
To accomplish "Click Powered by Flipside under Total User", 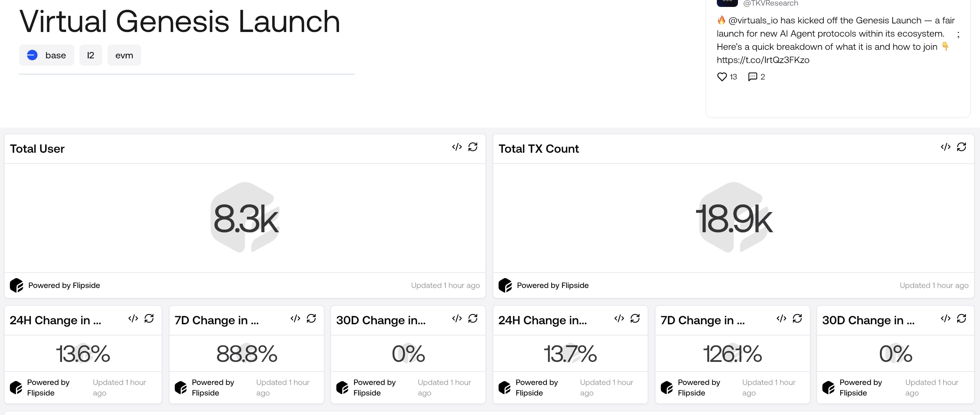I will tap(64, 285).
